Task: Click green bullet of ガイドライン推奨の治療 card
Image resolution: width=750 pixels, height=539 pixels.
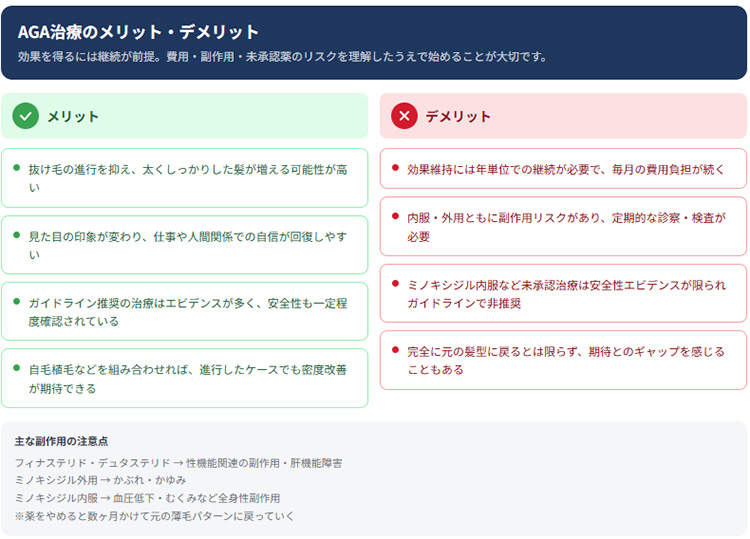Action: (x=17, y=301)
